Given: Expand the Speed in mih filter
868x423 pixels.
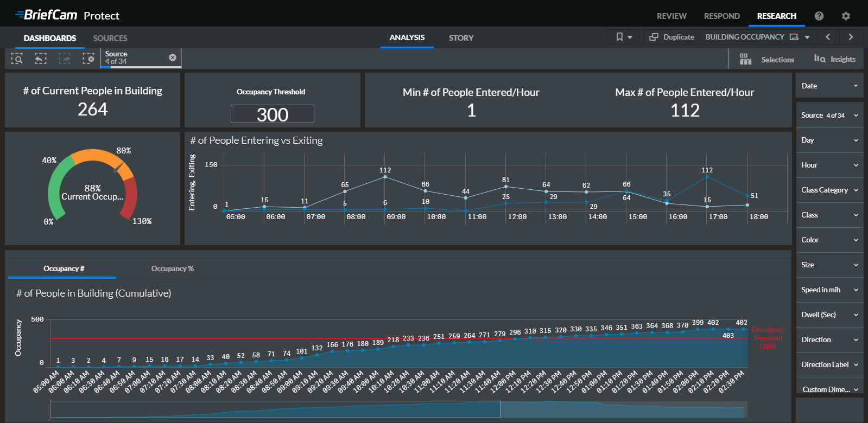Looking at the screenshot, I should pos(829,290).
